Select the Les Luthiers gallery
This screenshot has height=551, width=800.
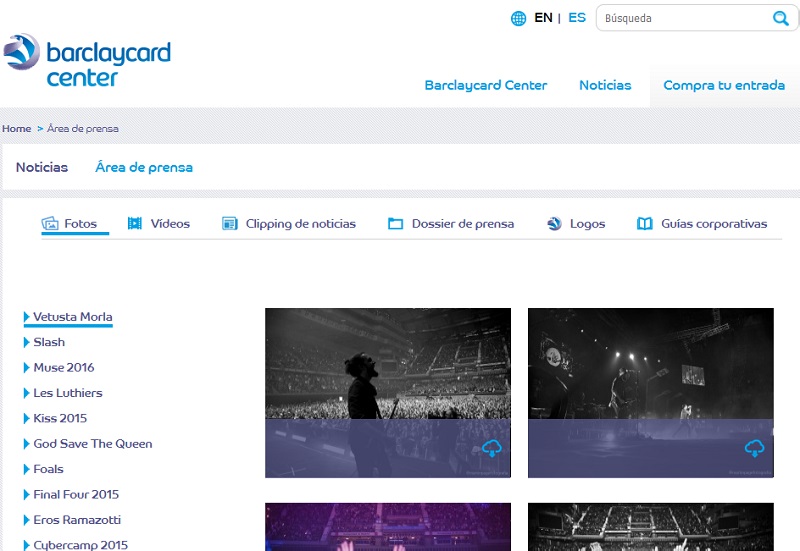pyautogui.click(x=68, y=393)
